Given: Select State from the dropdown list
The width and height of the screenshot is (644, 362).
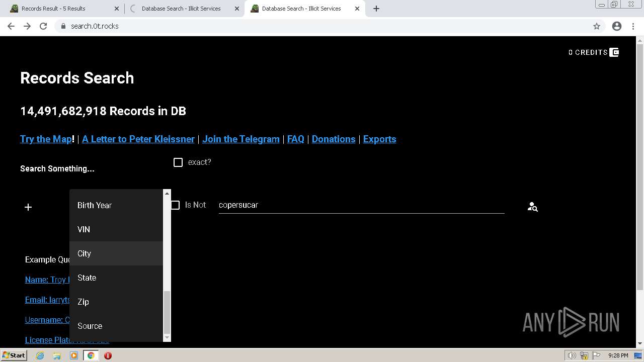Looking at the screenshot, I should pos(116,278).
